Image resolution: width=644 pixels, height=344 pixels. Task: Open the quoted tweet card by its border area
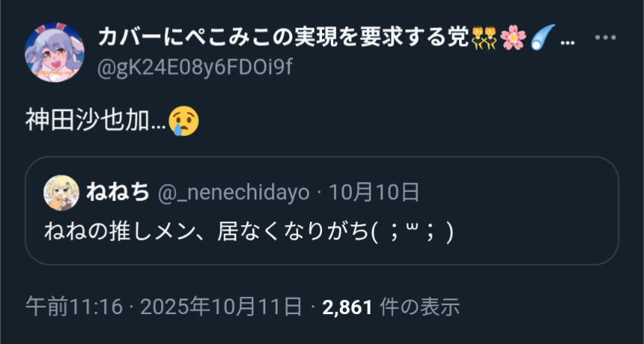point(322,210)
